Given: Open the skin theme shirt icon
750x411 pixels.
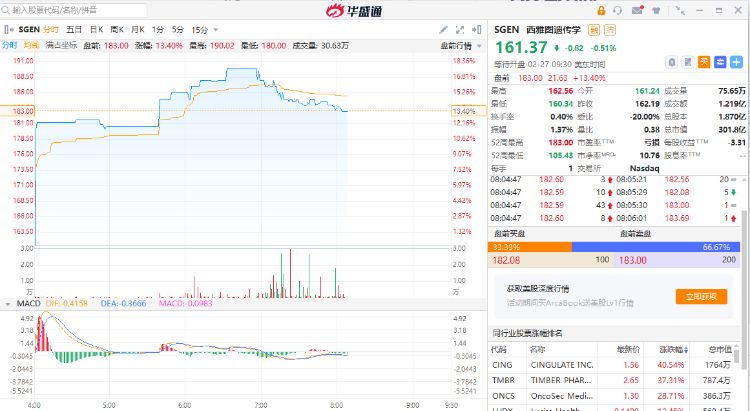Looking at the screenshot, I should 656,11.
